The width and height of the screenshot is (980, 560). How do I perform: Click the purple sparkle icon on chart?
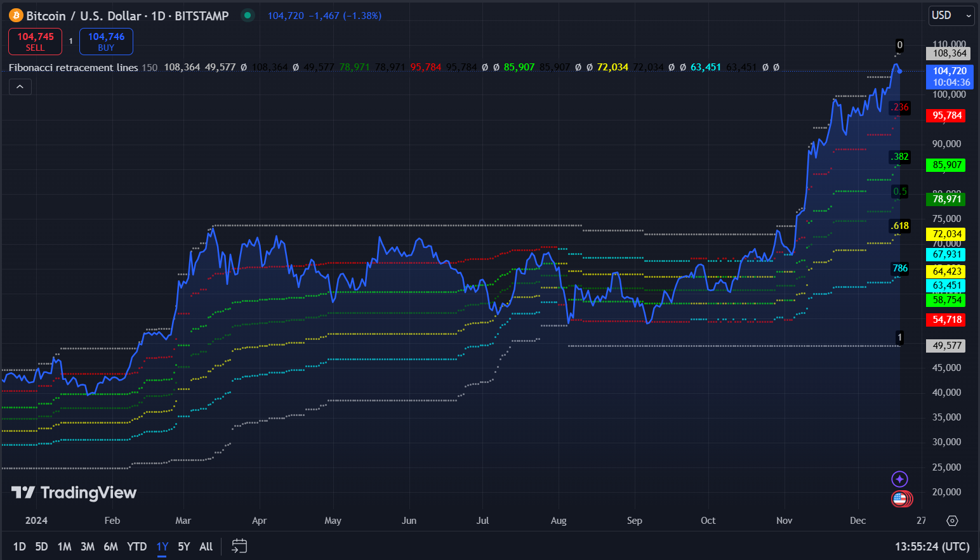pos(899,479)
